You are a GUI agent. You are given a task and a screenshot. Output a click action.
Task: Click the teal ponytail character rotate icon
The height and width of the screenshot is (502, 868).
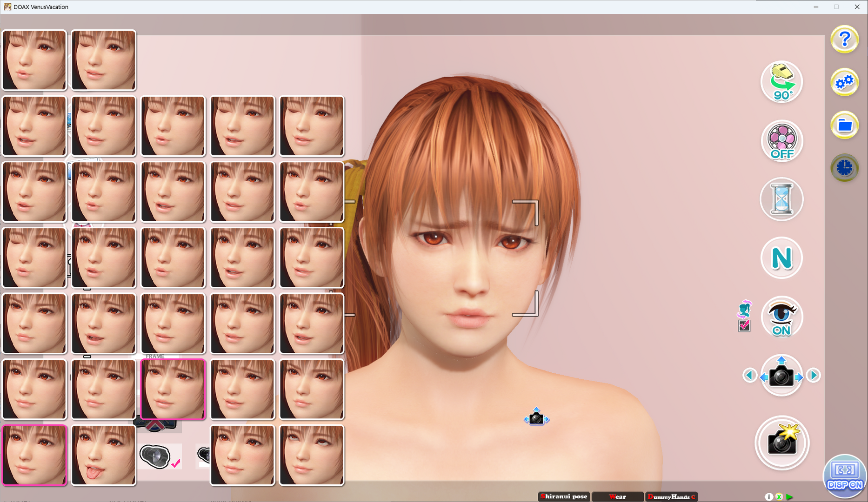[744, 308]
